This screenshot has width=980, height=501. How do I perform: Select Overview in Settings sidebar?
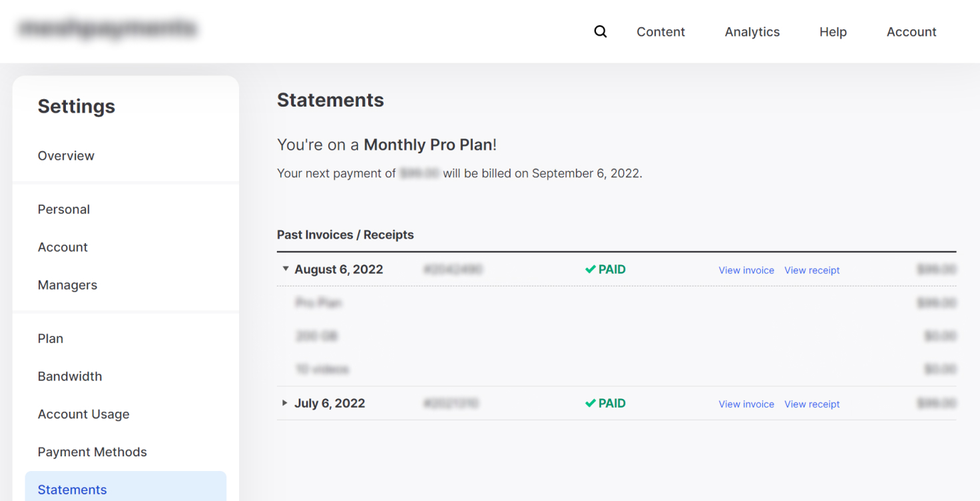pos(66,156)
